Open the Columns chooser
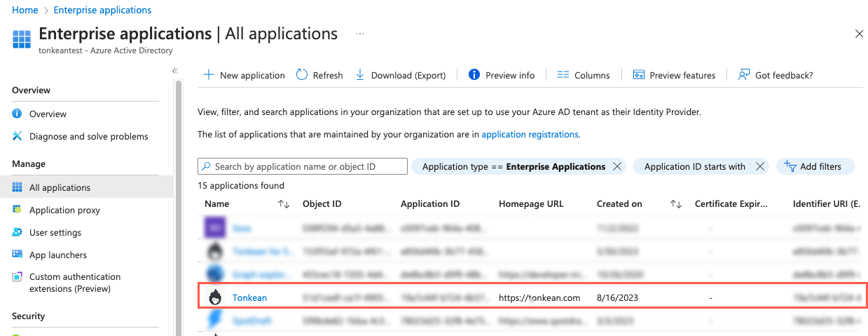This screenshot has width=868, height=336. 583,75
